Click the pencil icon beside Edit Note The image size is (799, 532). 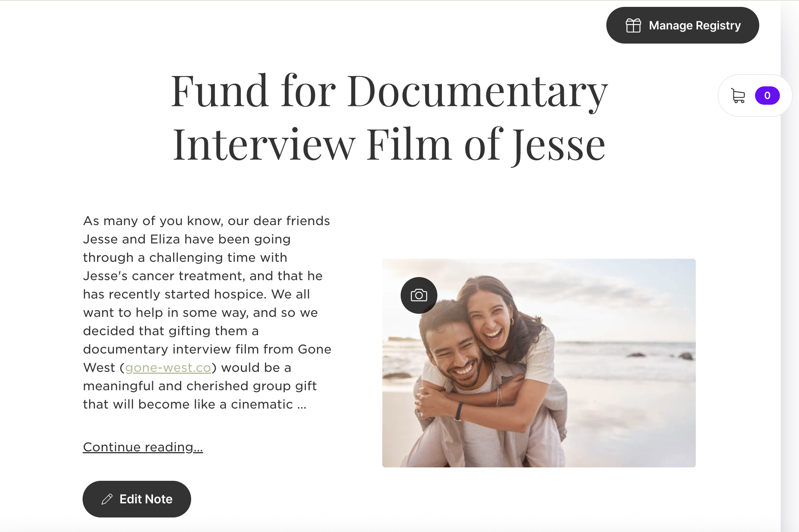107,499
